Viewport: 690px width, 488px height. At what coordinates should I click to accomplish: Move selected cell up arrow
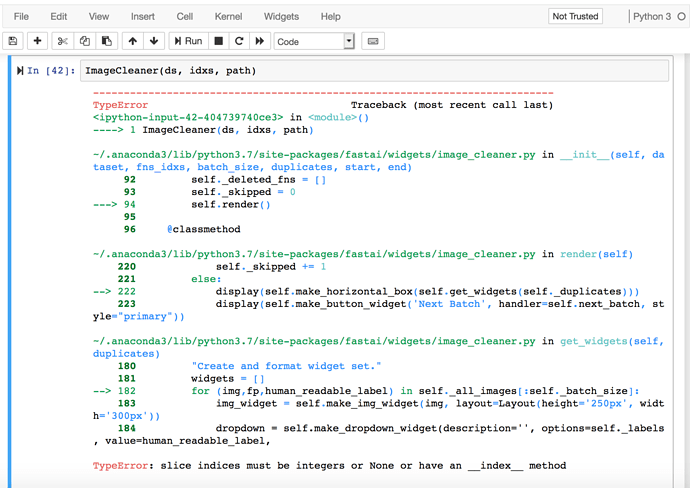(x=132, y=41)
